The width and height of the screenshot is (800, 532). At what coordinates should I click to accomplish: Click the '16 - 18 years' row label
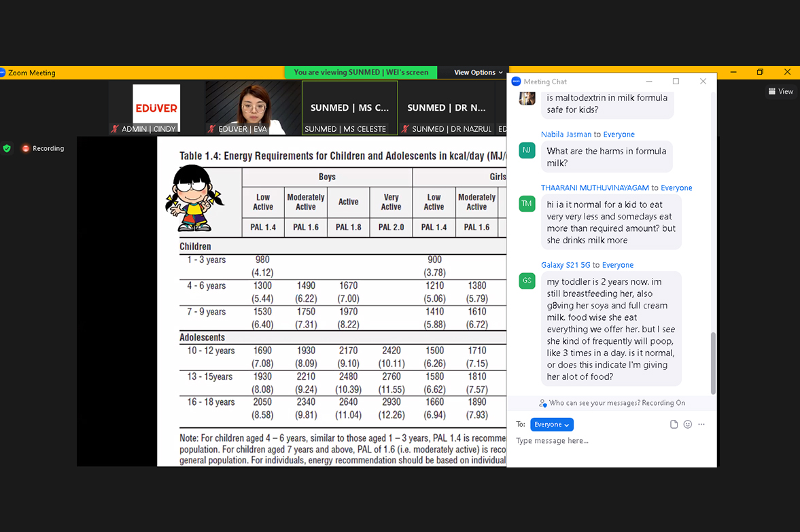pyautogui.click(x=211, y=402)
